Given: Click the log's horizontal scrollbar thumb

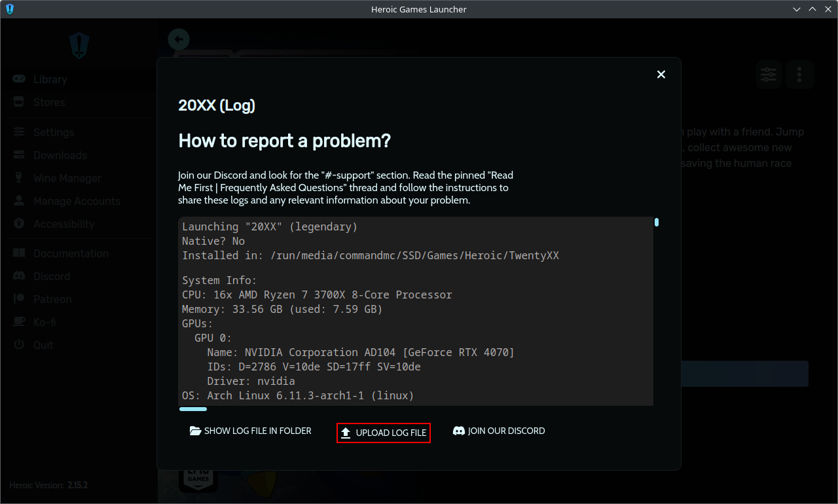Looking at the screenshot, I should pos(193,409).
